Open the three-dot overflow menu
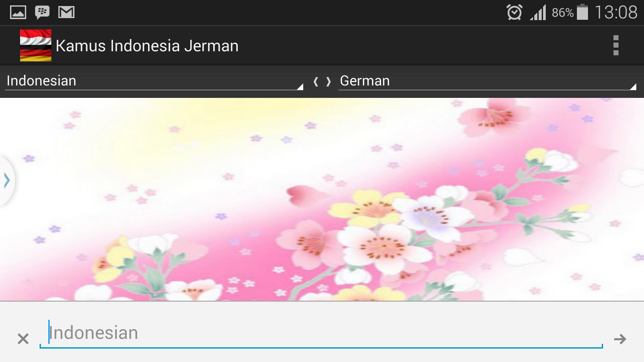The width and height of the screenshot is (644, 362). 615,46
